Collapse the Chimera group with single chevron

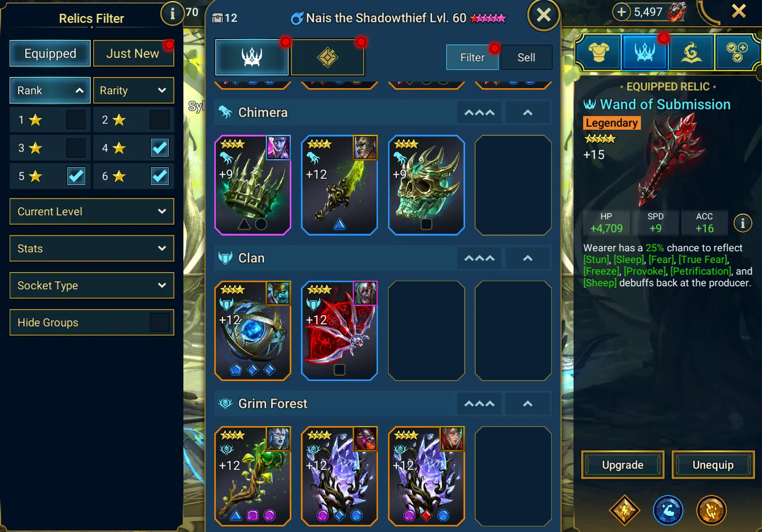pyautogui.click(x=527, y=112)
